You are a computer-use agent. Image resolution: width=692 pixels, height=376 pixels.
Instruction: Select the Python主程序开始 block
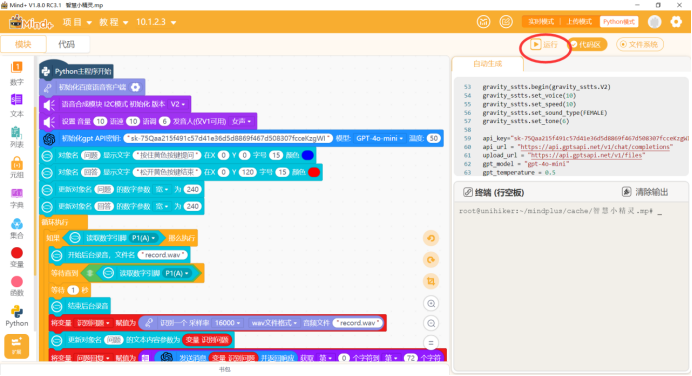click(x=76, y=71)
